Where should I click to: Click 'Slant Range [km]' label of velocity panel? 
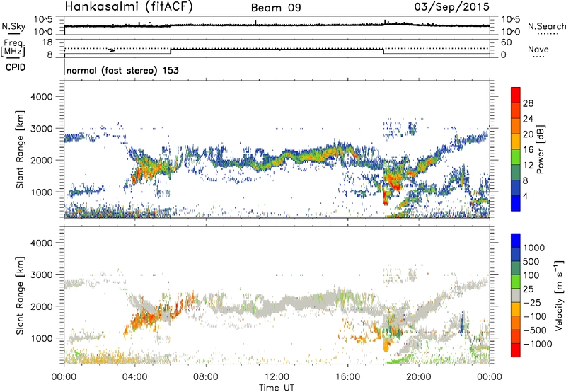(x=20, y=295)
